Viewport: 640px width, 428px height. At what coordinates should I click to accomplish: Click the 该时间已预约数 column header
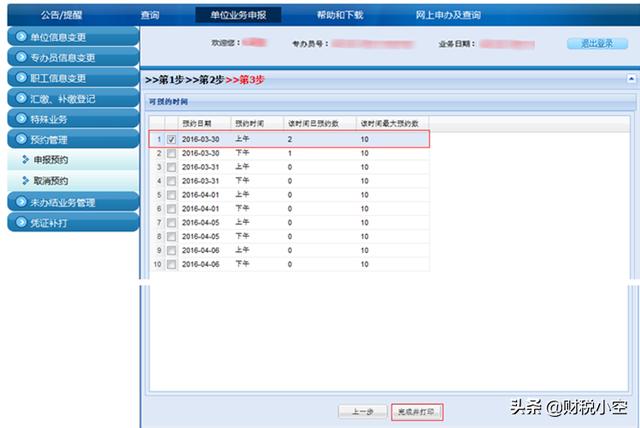320,123
